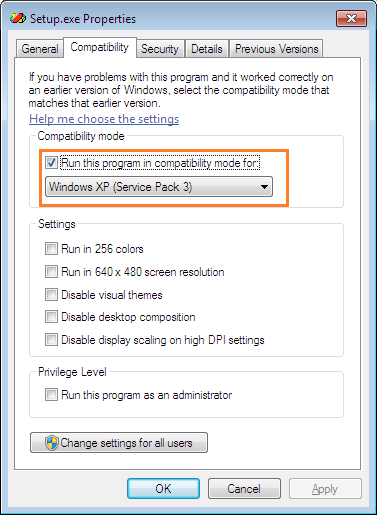Click the Cancel button
The width and height of the screenshot is (377, 515).
(244, 489)
